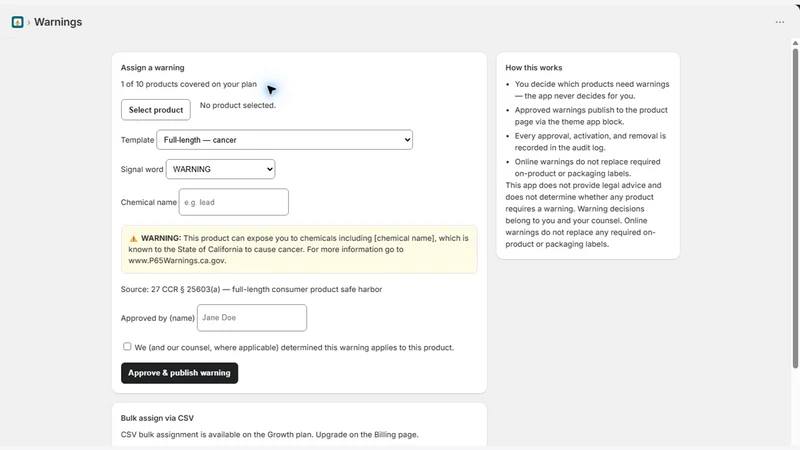The height and width of the screenshot is (450, 800).
Task: Tick the counsel determination checkbox
Action: [x=127, y=346]
